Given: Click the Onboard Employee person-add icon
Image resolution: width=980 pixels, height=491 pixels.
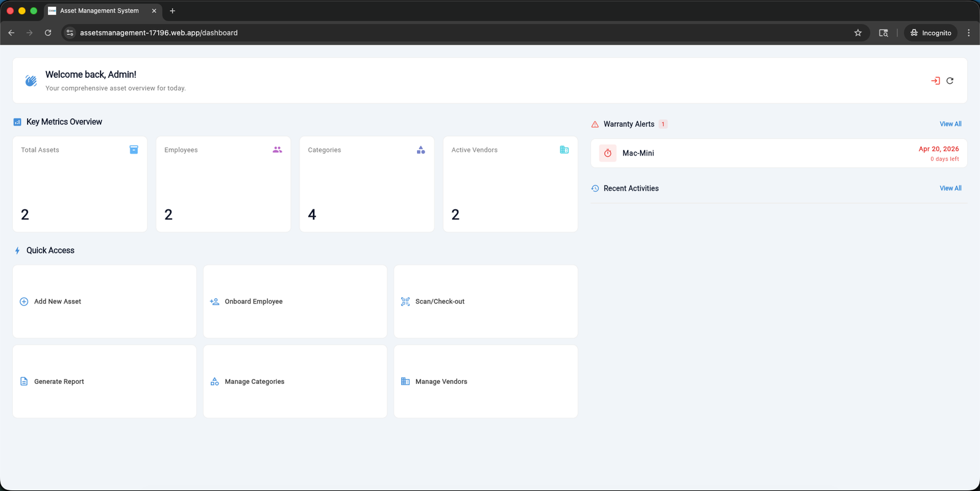Looking at the screenshot, I should 214,301.
